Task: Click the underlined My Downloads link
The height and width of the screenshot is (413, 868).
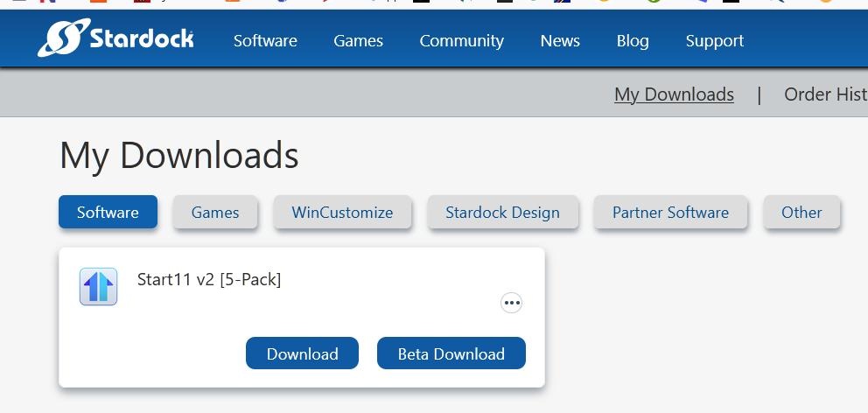Action: click(674, 94)
